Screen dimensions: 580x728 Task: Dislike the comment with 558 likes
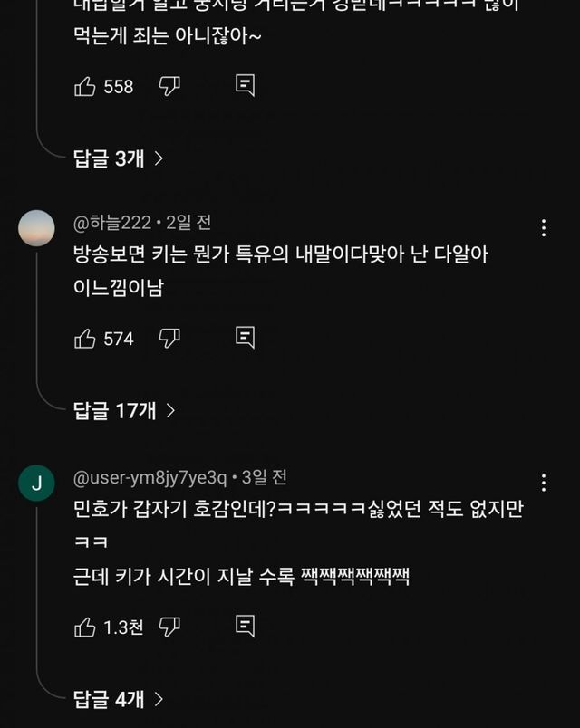click(x=169, y=86)
